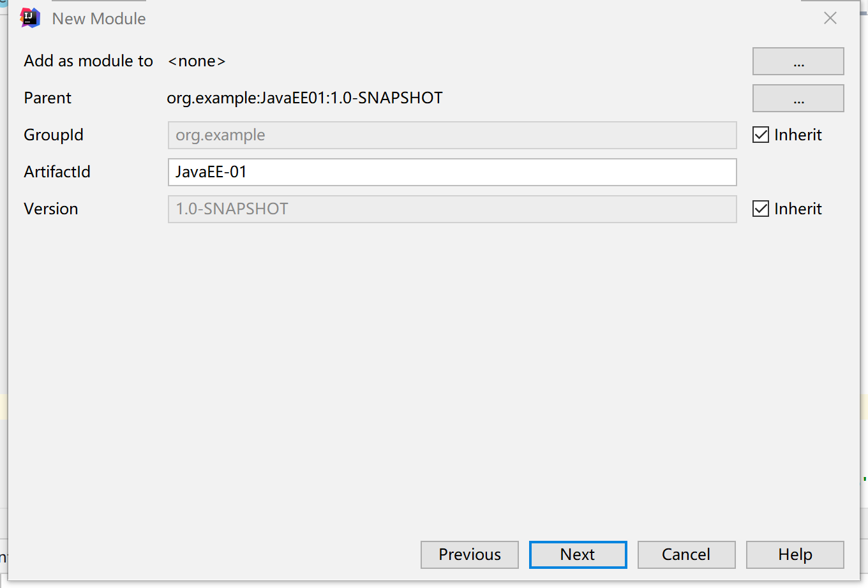868x588 pixels.
Task: Click the ArtifactId input field
Action: tap(452, 172)
